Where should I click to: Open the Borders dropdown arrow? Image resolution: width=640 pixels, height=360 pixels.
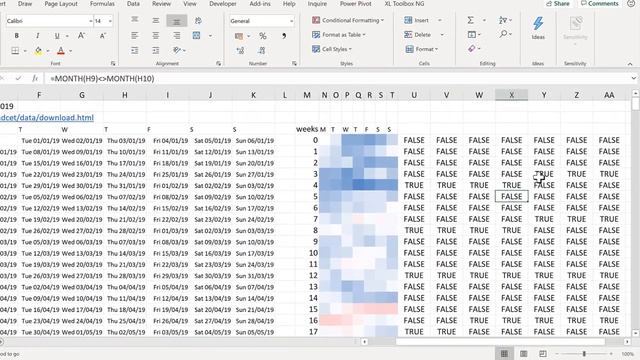(25, 51)
